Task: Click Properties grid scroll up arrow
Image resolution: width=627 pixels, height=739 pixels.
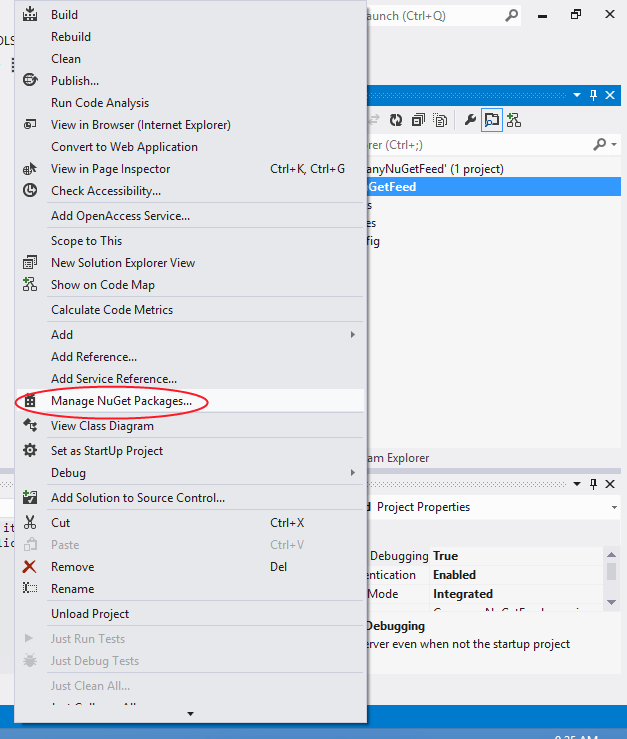Action: (x=611, y=555)
